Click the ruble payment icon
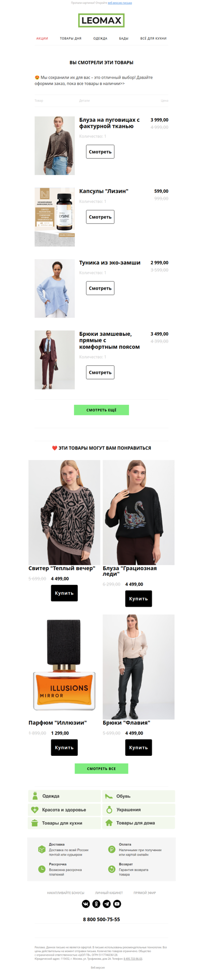The height and width of the screenshot is (980, 203). (112, 849)
